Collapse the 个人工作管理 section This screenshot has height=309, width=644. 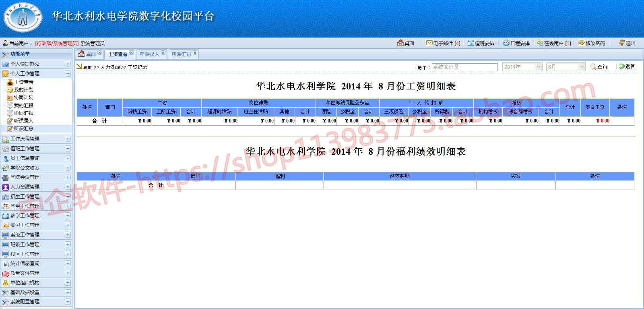(68, 73)
